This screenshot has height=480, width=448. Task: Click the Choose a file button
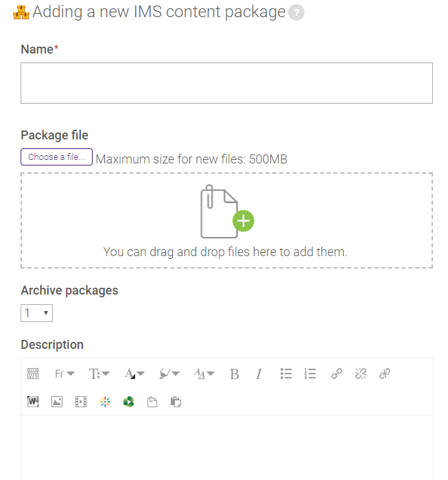56,157
